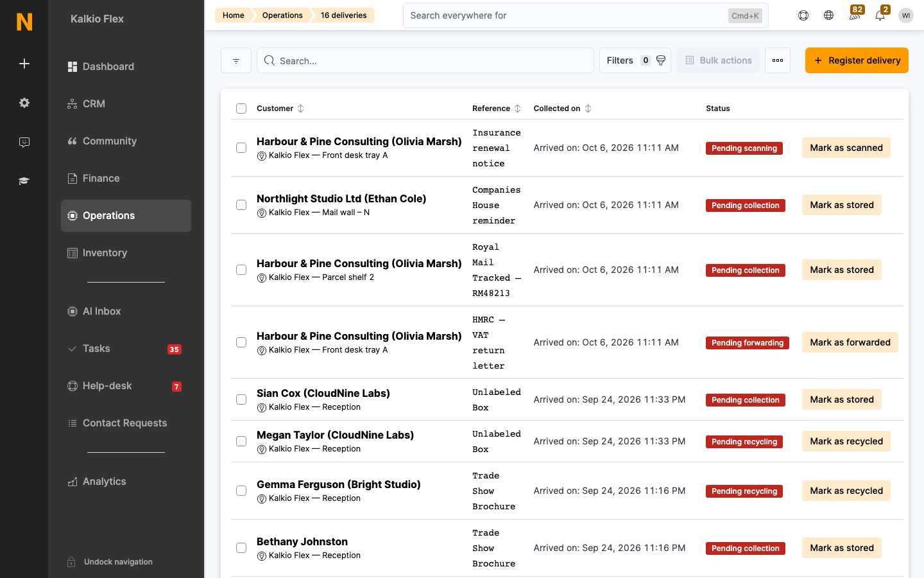Viewport: 924px width, 578px height.
Task: Open Tasks with 35 badge in sidebar
Action: (126, 349)
